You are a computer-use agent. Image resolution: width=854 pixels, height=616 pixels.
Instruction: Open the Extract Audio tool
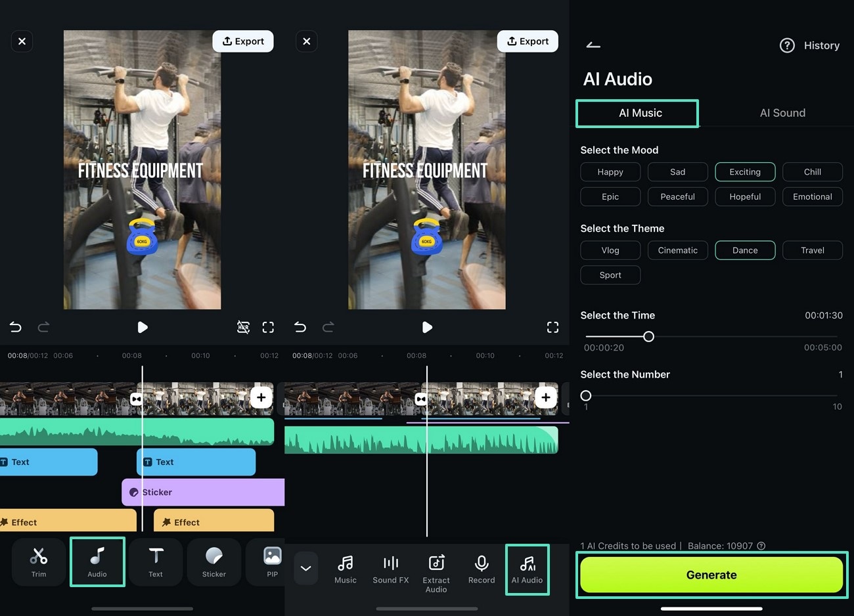436,574
